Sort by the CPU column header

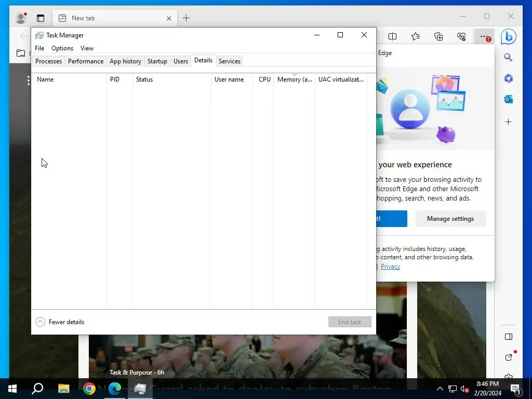[x=263, y=79]
